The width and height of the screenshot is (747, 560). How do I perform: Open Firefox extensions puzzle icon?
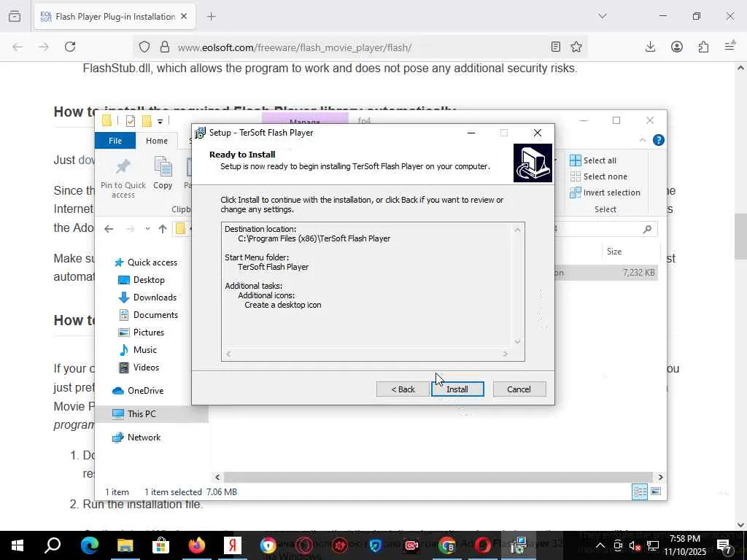point(704,47)
